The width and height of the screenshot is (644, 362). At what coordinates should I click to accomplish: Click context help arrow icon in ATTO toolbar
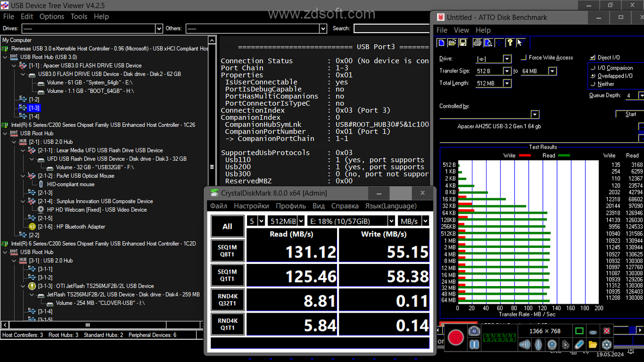click(520, 43)
